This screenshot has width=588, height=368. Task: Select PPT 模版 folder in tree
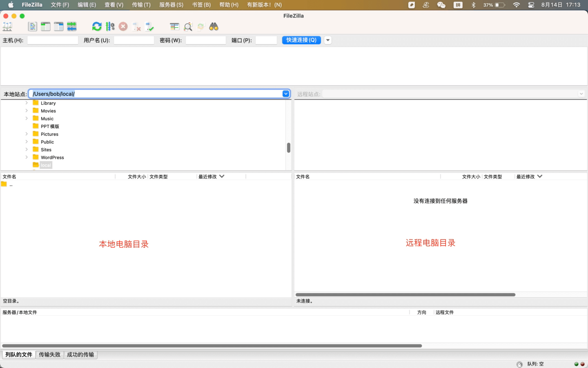click(x=50, y=126)
